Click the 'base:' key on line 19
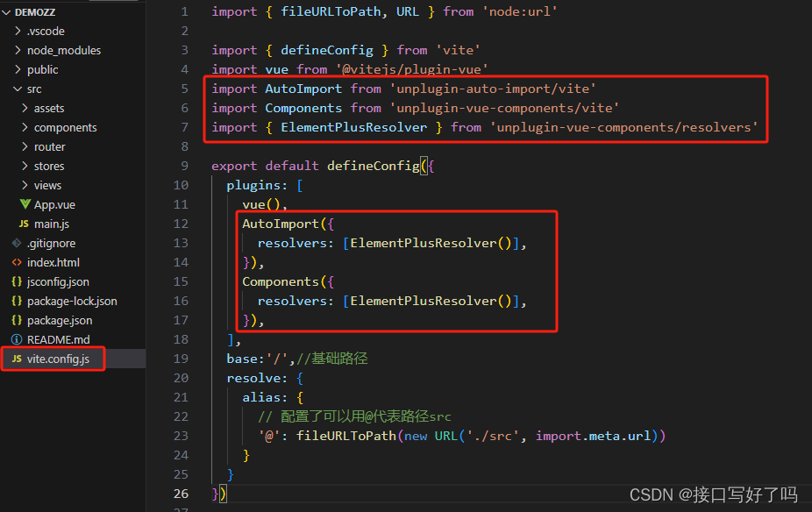 coord(246,359)
